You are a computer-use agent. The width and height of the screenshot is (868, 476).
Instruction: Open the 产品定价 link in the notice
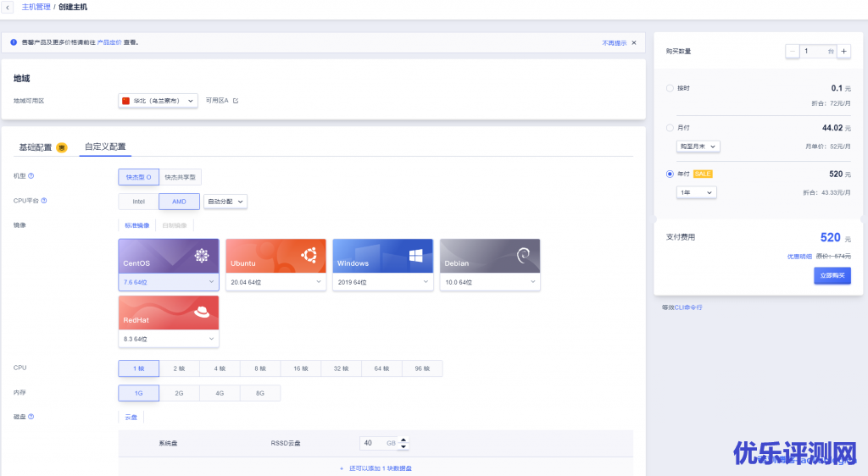click(x=109, y=42)
